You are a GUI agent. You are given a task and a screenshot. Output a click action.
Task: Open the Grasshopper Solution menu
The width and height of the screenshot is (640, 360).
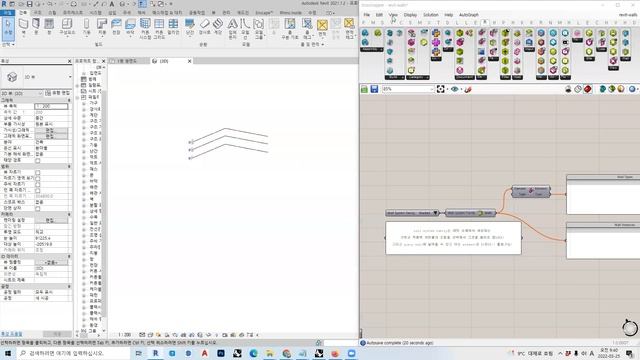pos(431,15)
